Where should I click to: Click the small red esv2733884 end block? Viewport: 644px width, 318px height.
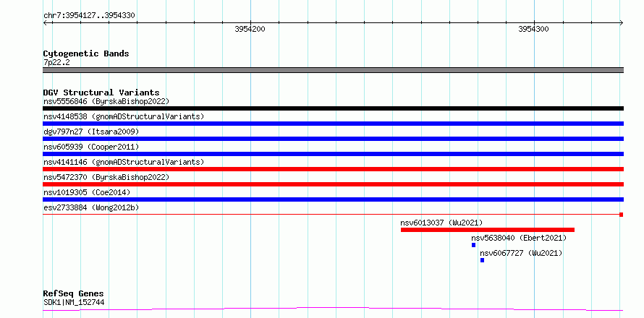coord(622,215)
